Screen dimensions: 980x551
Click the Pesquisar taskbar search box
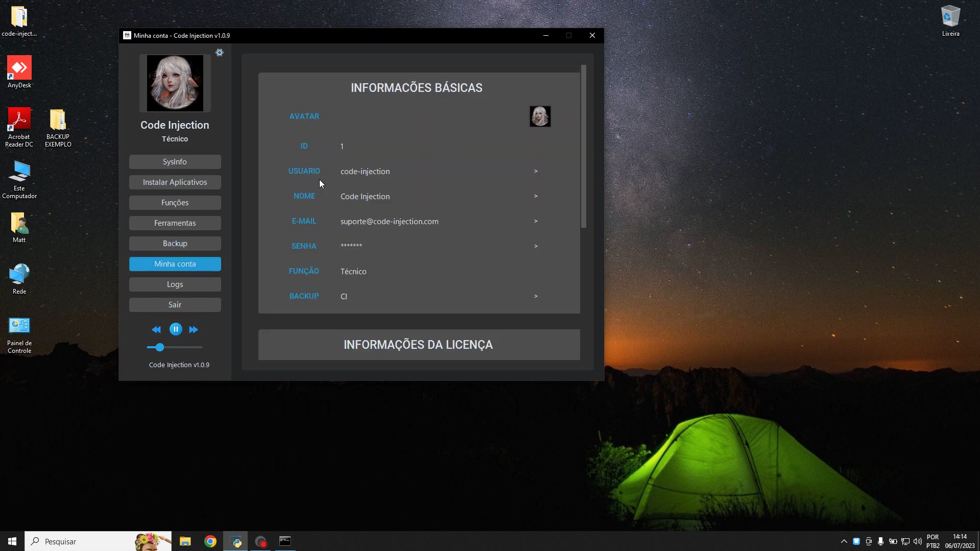coord(98,541)
